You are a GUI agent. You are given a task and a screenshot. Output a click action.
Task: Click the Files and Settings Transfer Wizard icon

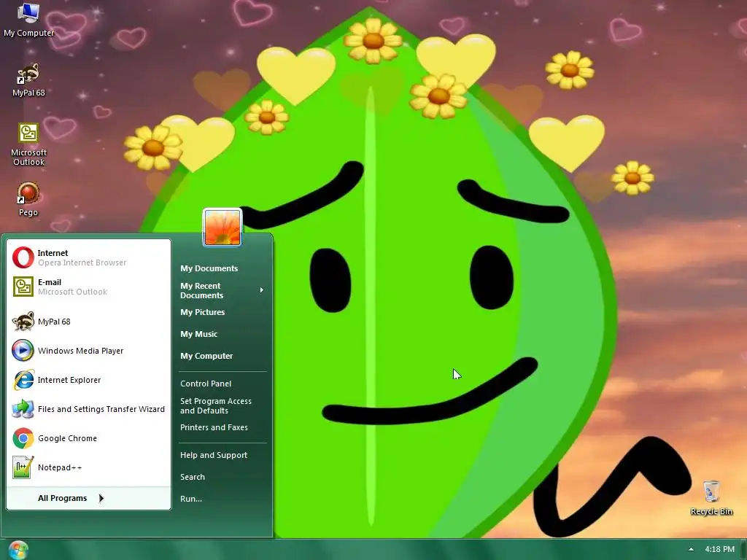(x=23, y=409)
